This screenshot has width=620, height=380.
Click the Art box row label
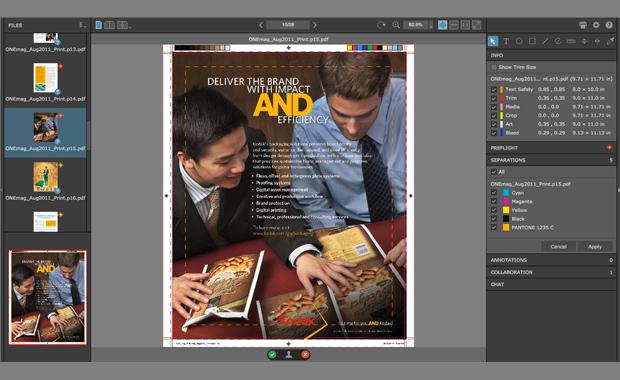point(509,124)
